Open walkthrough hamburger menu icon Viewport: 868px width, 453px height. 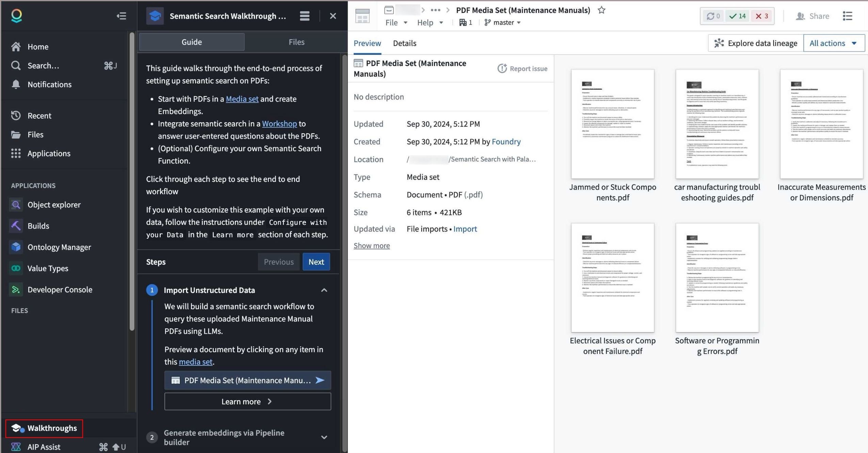pos(305,16)
